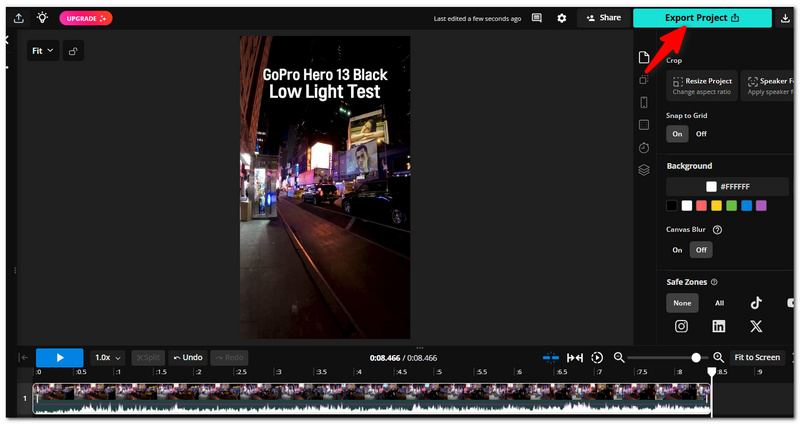The width and height of the screenshot is (800, 424).
Task: Select the Instagram safe zone icon
Action: 682,326
